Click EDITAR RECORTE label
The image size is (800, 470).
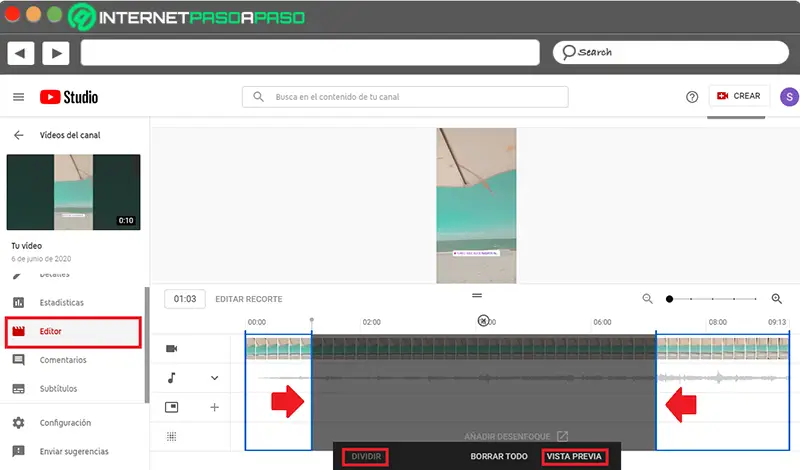248,299
